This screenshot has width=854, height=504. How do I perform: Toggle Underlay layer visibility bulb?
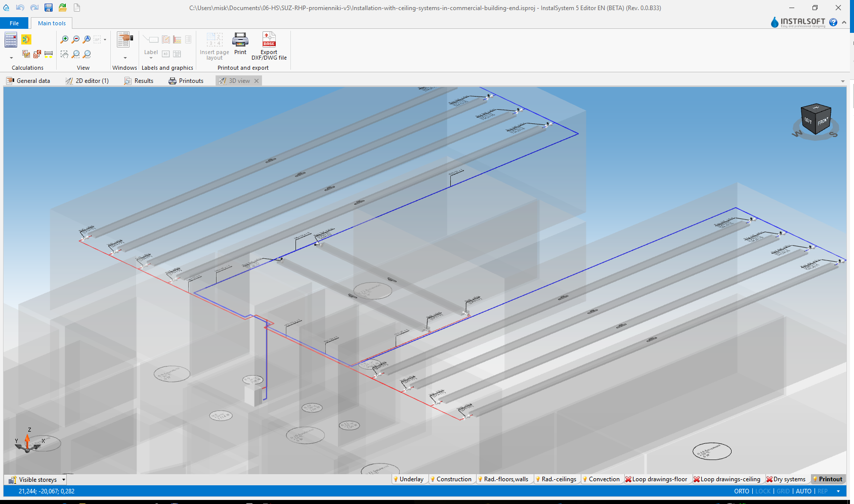point(396,479)
